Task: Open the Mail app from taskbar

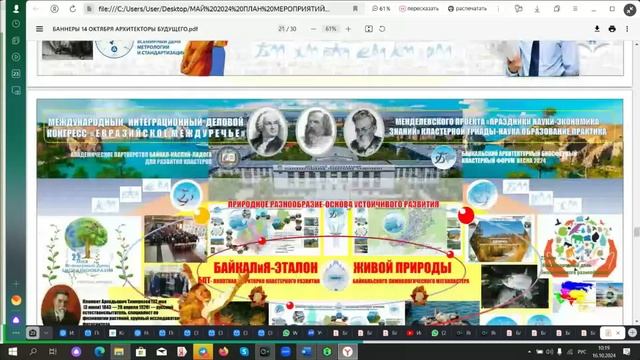Action: (162, 351)
